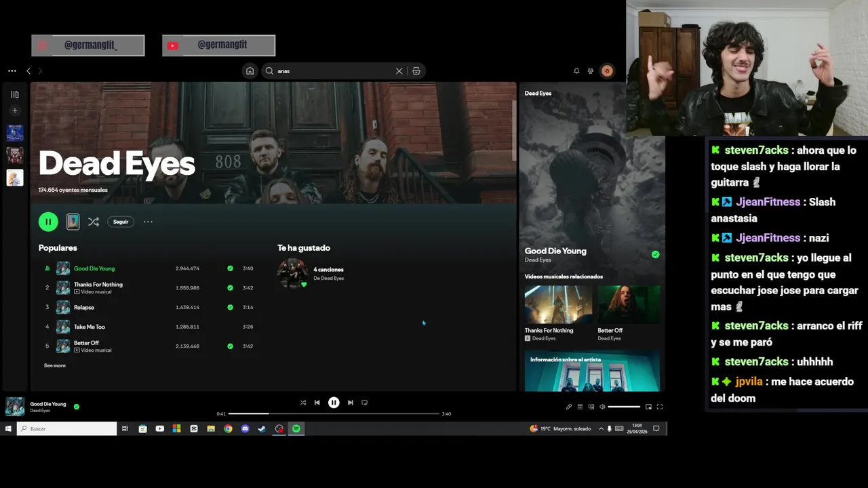Open the artist pick cover next to play
The image size is (868, 488).
73,222
